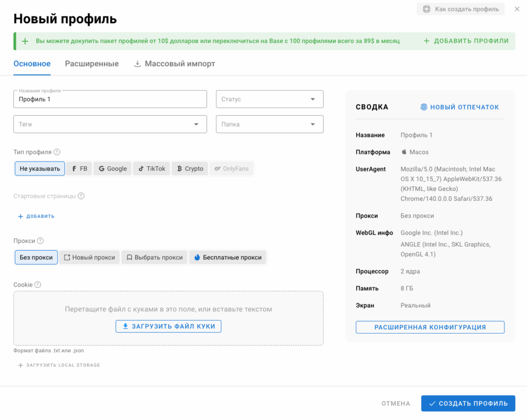Click the Реальный screen value

click(x=415, y=305)
